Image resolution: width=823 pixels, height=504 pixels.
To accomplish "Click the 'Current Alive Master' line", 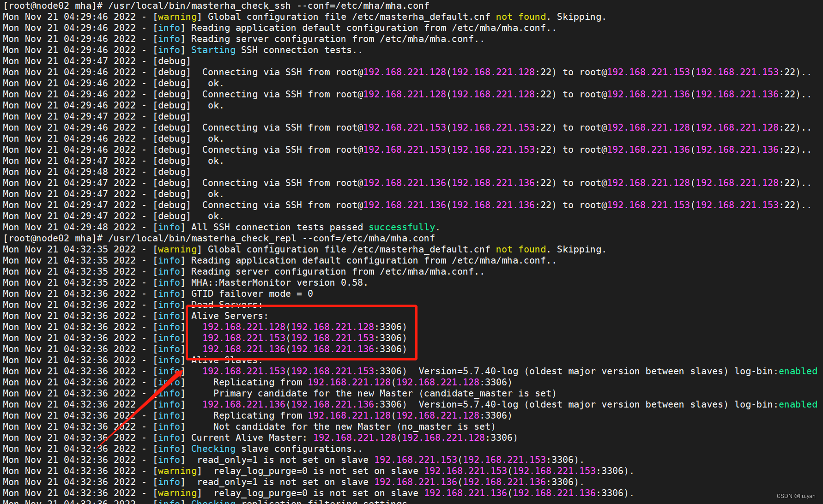I will coord(260,438).
